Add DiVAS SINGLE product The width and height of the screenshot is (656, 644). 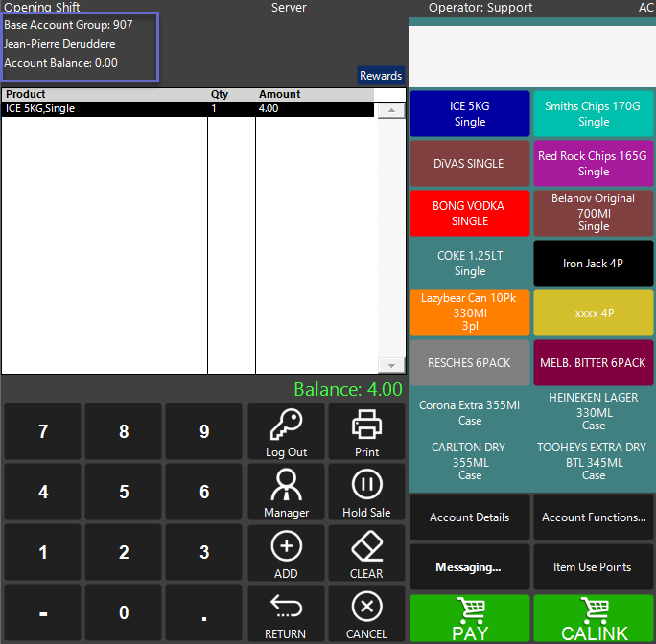470,164
